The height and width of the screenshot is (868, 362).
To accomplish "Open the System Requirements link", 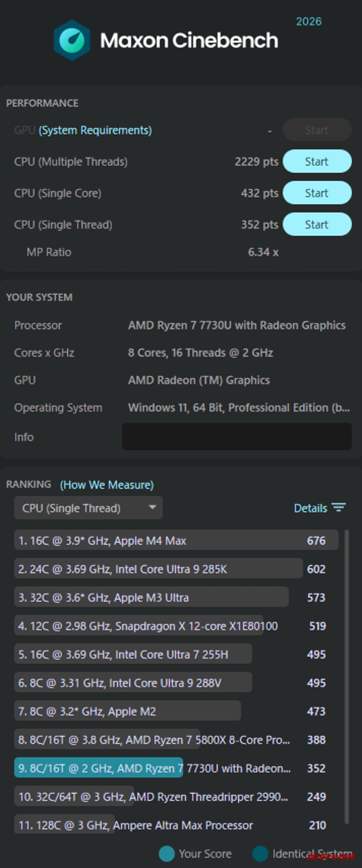I will click(x=95, y=130).
